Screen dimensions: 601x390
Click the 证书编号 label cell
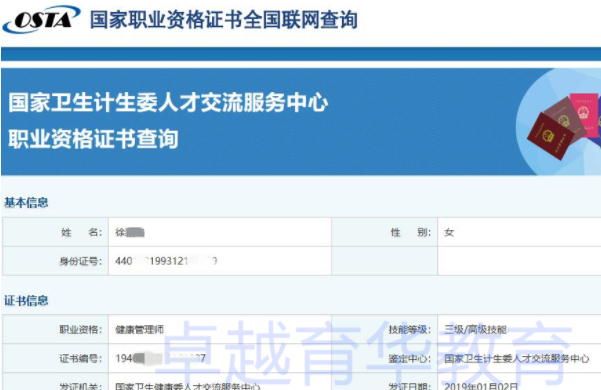56,359
